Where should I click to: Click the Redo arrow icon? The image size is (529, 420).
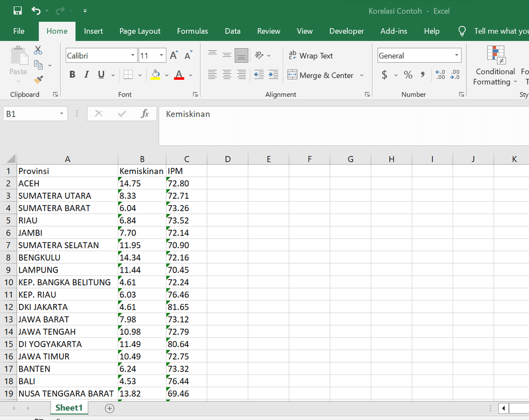point(60,11)
